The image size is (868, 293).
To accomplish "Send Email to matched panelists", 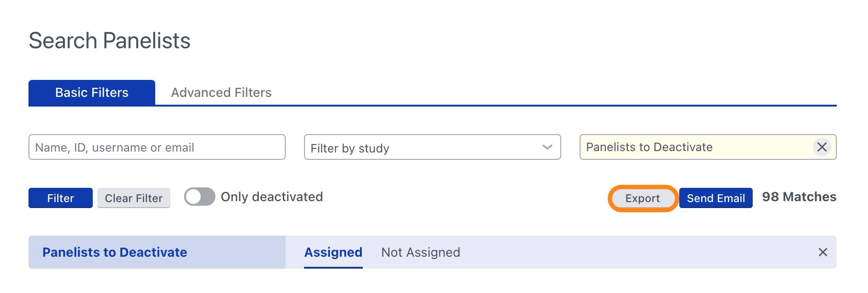I will point(716,198).
